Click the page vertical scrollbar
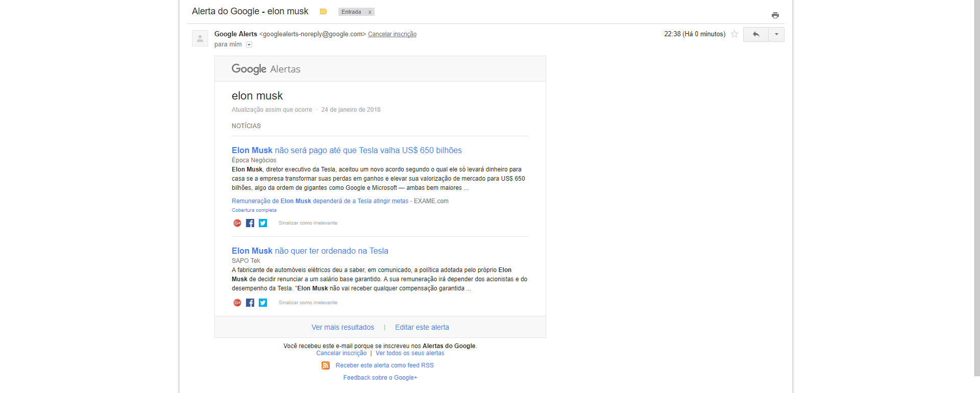Viewport: 980px width, 393px height. (977, 188)
